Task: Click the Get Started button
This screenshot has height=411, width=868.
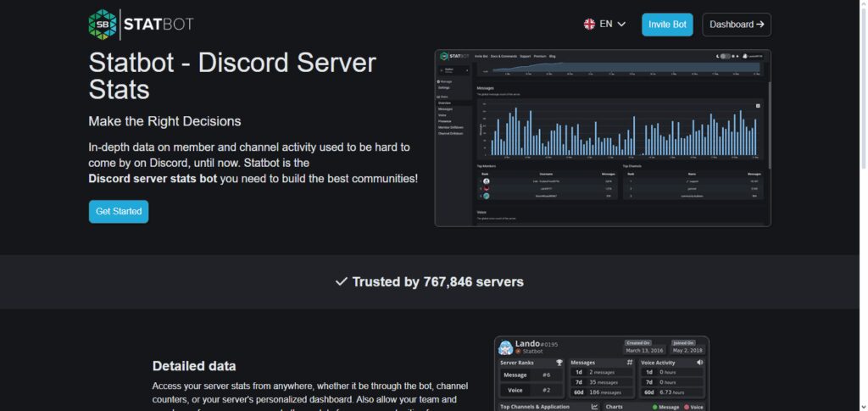Action: (x=119, y=211)
